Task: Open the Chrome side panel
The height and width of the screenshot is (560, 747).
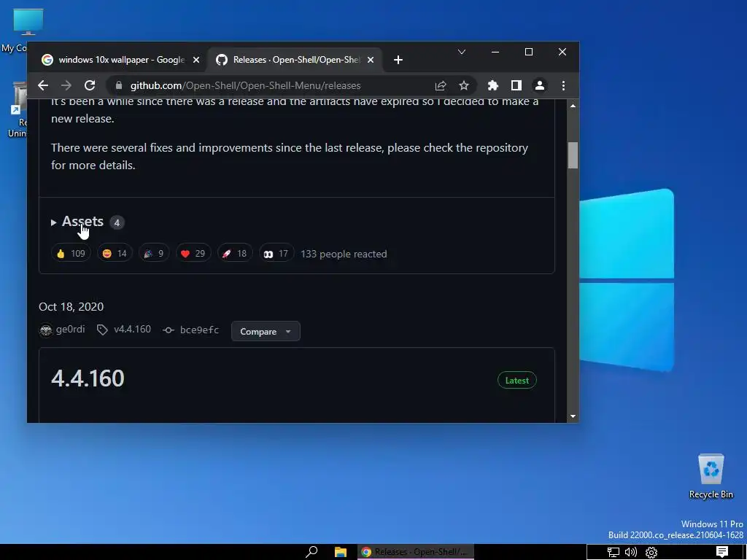Action: coord(516,86)
